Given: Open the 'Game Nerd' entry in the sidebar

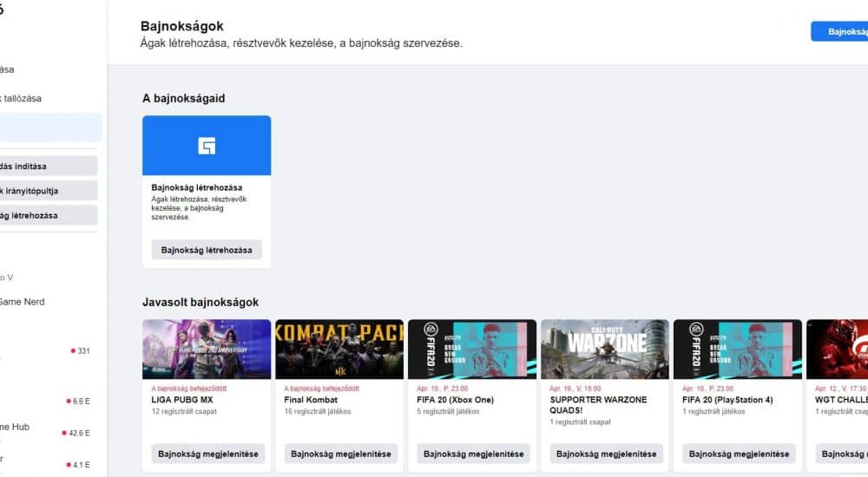Looking at the screenshot, I should [x=23, y=302].
